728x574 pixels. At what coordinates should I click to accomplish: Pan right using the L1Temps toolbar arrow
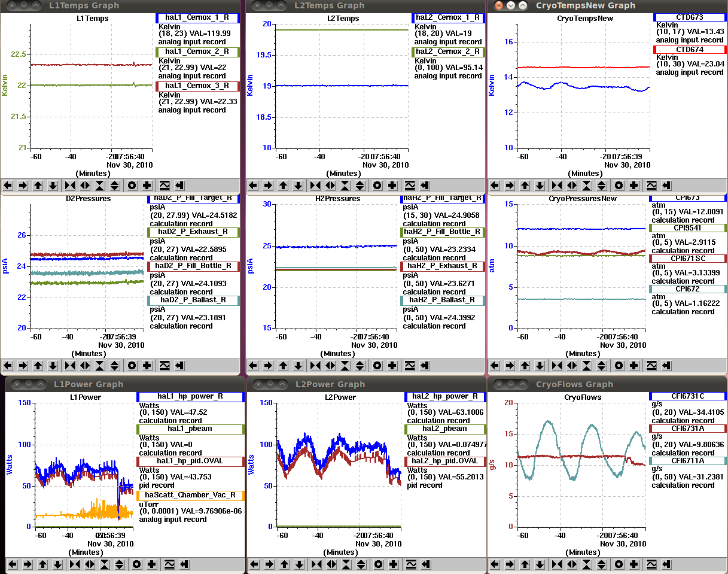23,186
